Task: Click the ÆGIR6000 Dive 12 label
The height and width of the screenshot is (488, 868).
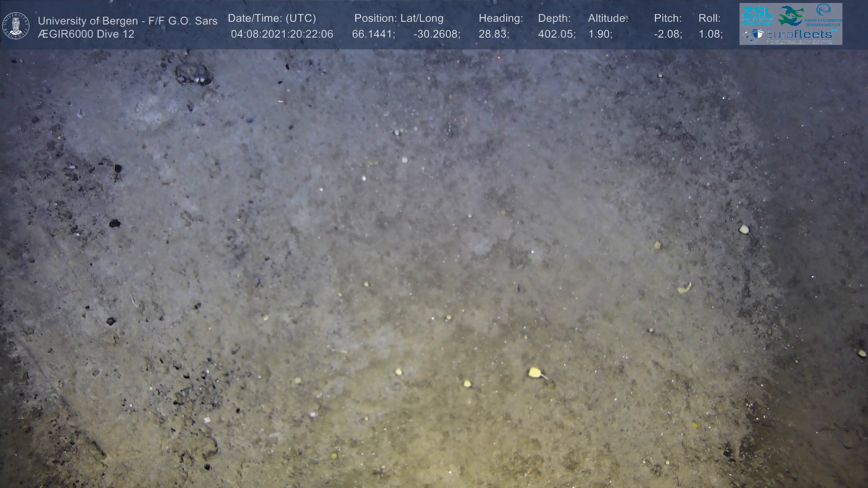Action: click(x=86, y=34)
